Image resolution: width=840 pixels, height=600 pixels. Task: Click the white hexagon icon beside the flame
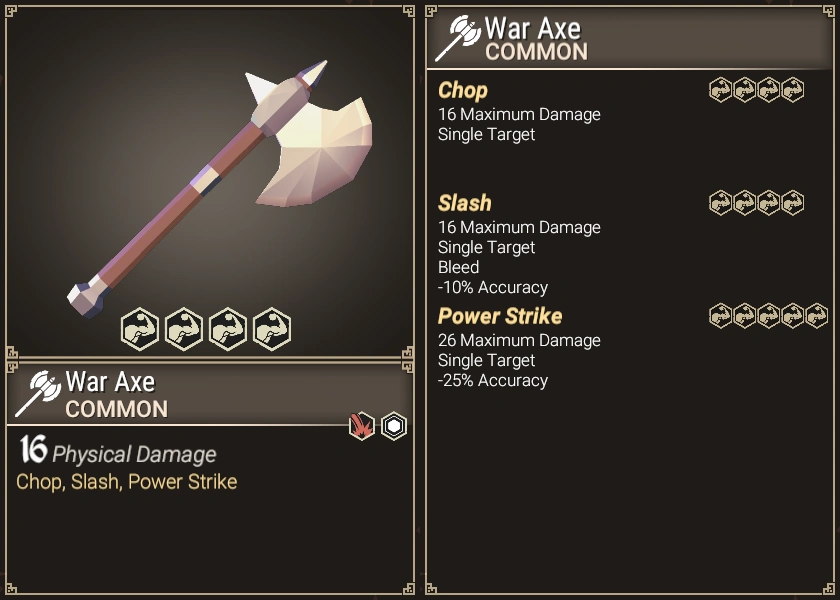394,426
